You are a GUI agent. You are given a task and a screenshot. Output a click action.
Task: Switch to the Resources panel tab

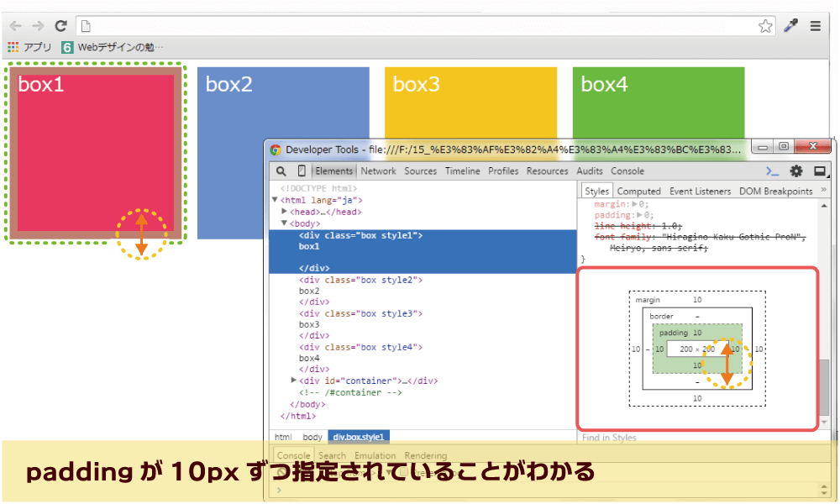(x=547, y=171)
